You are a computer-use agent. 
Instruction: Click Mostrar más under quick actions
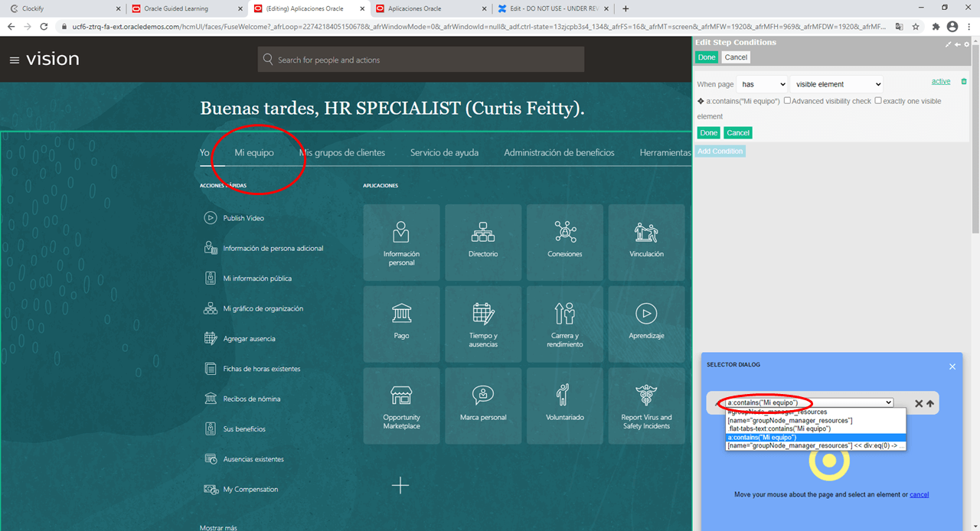(x=218, y=528)
